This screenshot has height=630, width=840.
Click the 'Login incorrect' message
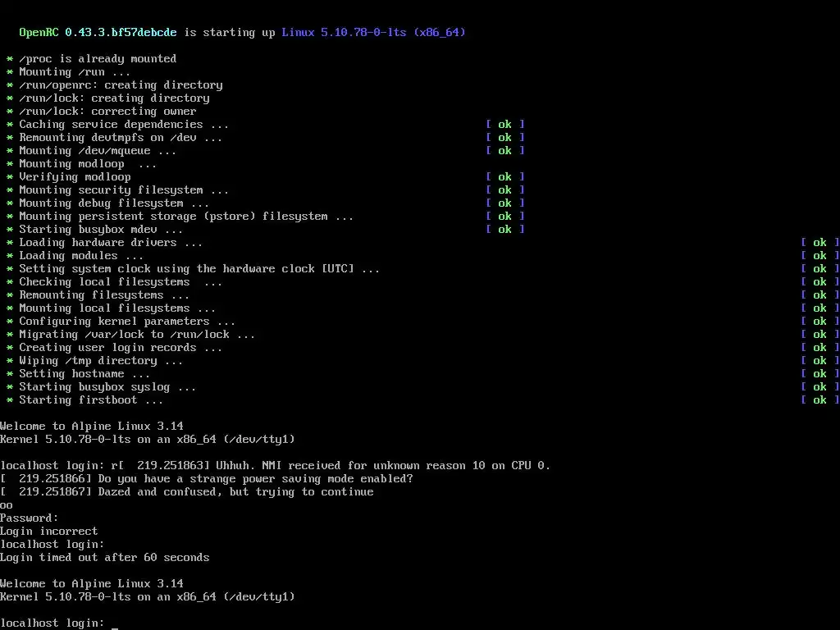tap(48, 531)
